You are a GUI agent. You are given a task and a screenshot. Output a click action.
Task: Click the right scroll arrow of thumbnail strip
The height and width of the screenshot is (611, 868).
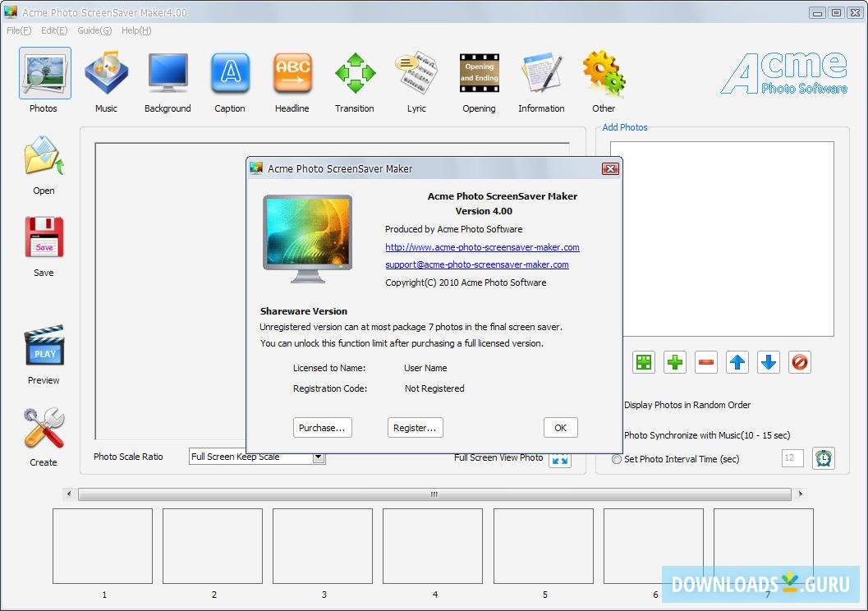tap(801, 494)
